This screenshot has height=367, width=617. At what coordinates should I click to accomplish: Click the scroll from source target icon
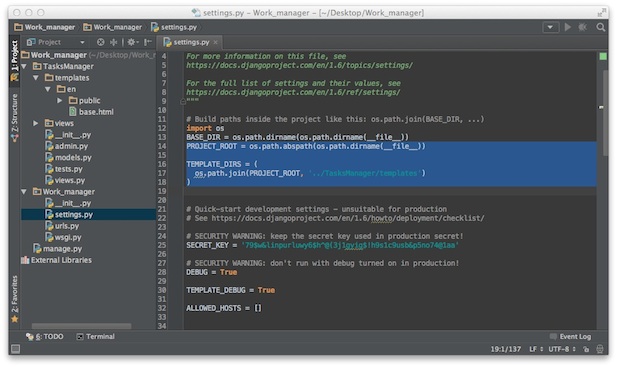click(x=101, y=42)
